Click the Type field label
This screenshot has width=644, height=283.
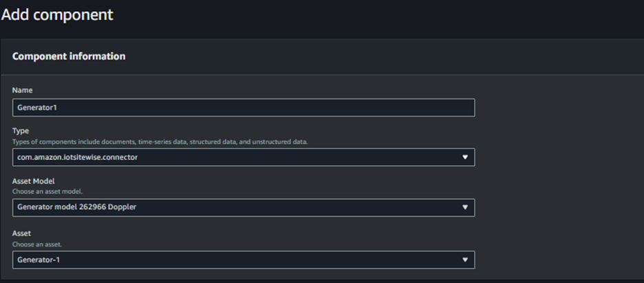[x=21, y=131]
